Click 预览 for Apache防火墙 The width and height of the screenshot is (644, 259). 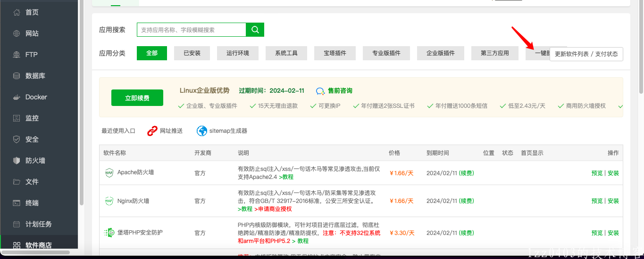click(597, 173)
